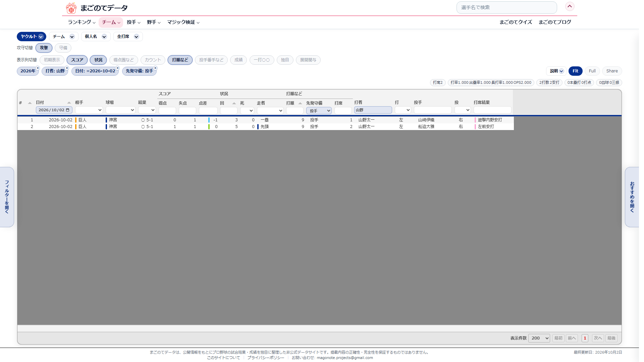
Task: Open the フィルターを開く side panel
Action: click(7, 197)
